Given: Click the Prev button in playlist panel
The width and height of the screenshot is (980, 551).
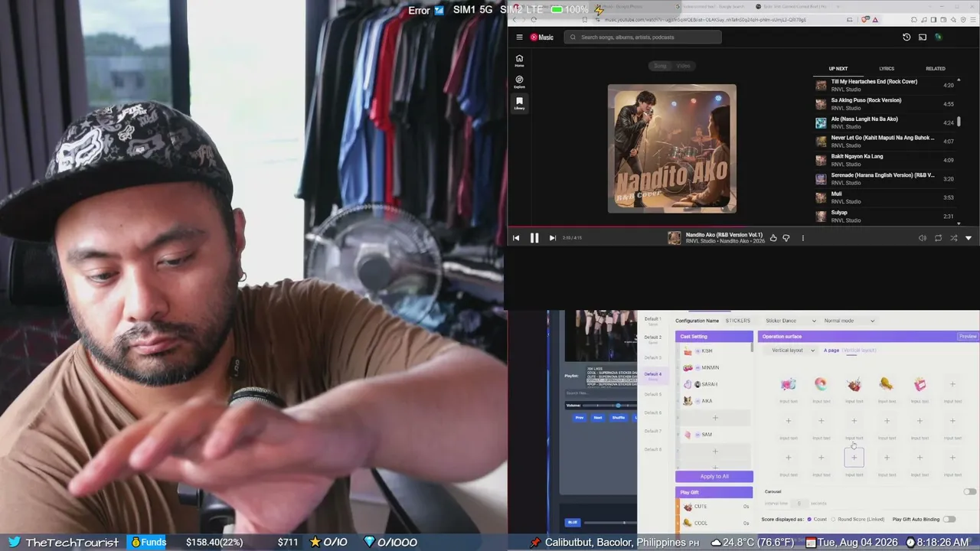Looking at the screenshot, I should 580,418.
